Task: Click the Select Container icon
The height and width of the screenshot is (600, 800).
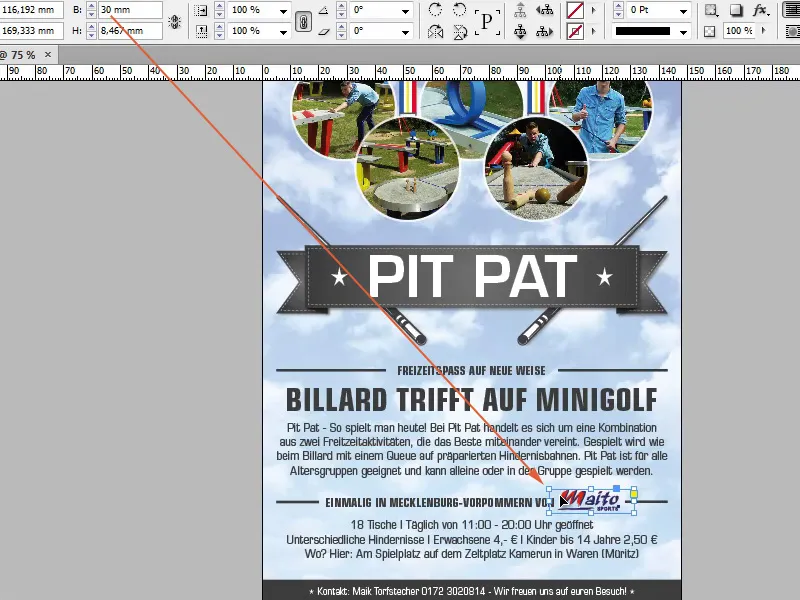Action: point(520,10)
